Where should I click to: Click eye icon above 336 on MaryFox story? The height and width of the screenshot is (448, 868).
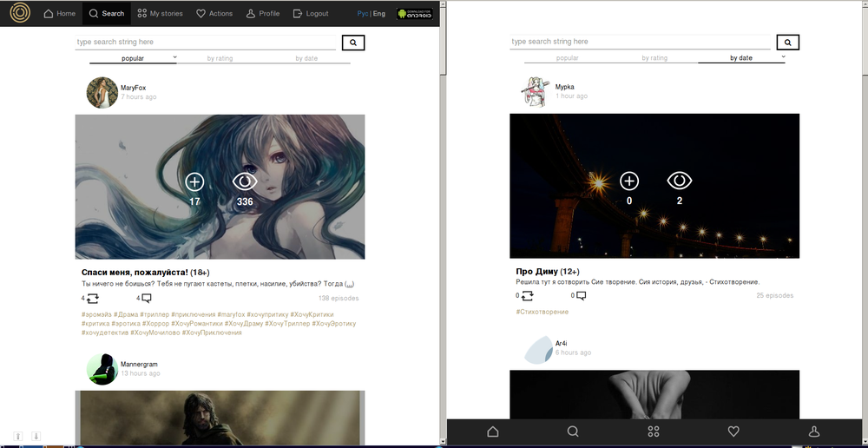tap(245, 181)
